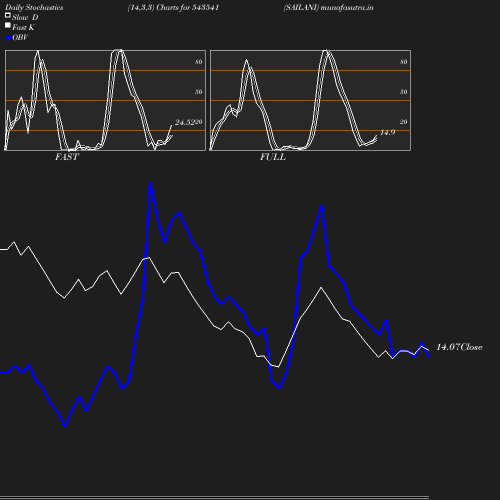Viewport: 500px width, 500px height.
Task: Click the second blue OBV peak
Action: coord(321,206)
